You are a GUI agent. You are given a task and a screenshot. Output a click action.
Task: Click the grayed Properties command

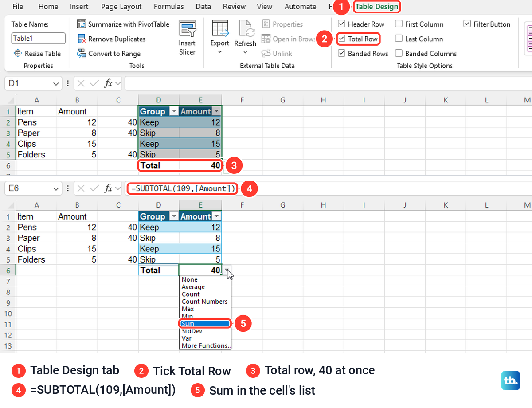(282, 24)
